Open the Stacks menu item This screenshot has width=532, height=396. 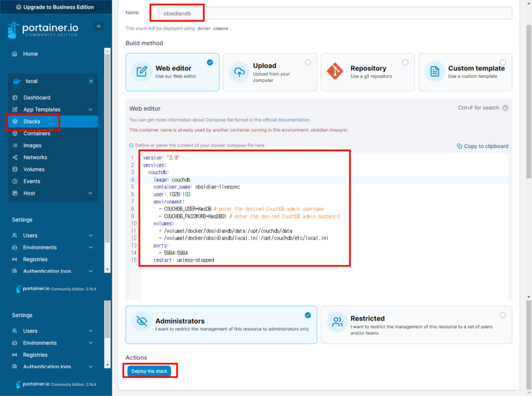(53, 122)
